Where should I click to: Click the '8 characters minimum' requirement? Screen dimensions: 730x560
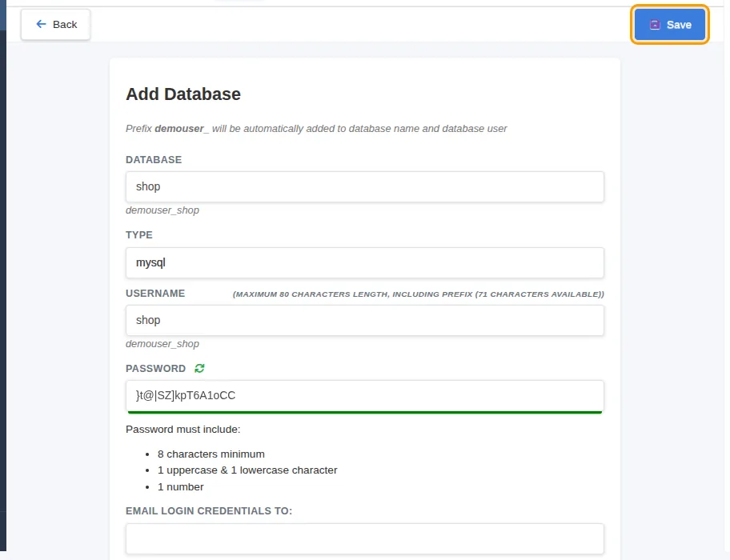point(211,454)
